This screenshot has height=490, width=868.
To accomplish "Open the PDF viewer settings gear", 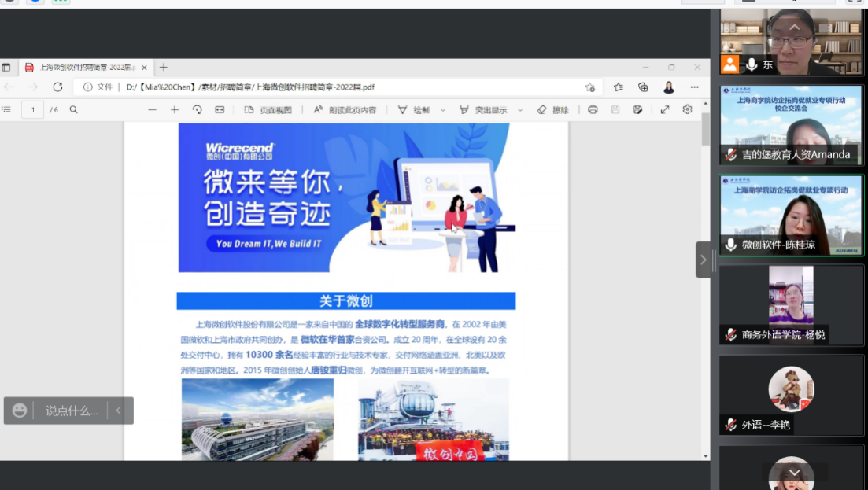I will (687, 109).
